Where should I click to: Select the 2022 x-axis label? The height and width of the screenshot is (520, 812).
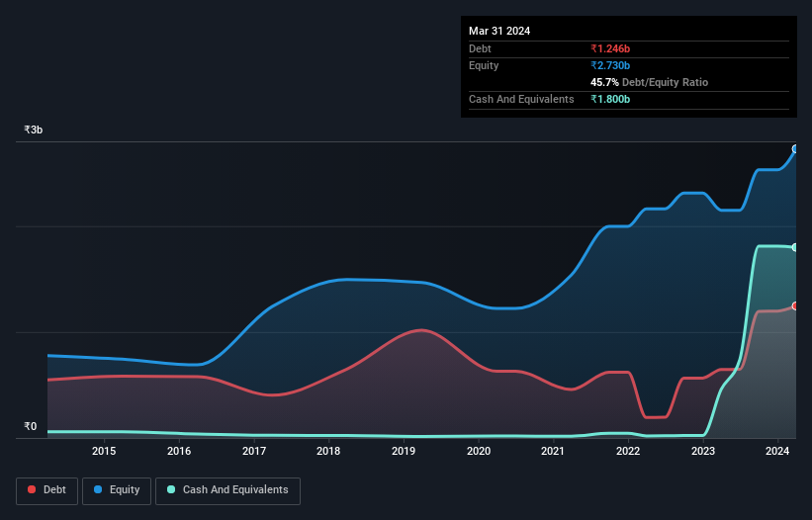[628, 451]
